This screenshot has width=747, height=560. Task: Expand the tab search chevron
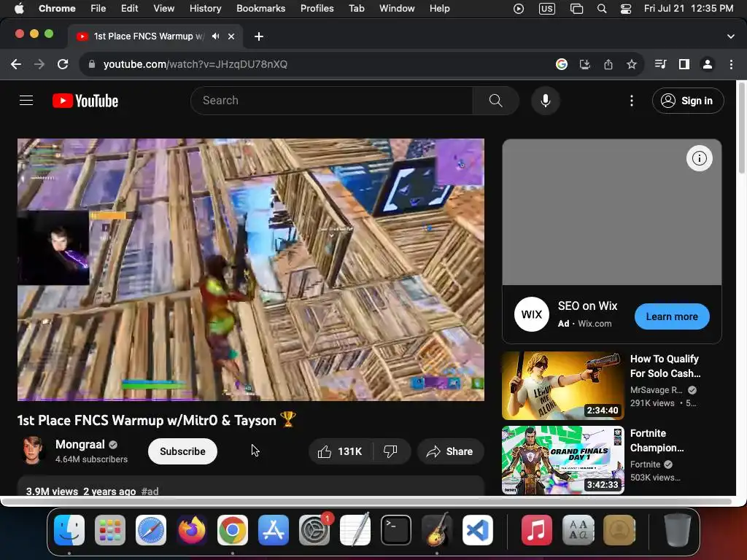(x=731, y=36)
